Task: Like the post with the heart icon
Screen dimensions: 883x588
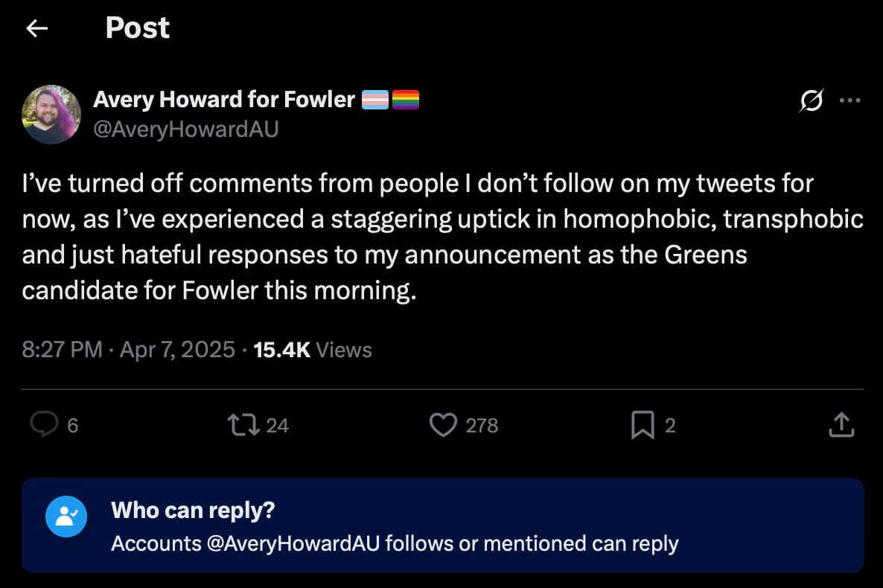Action: coord(443,425)
